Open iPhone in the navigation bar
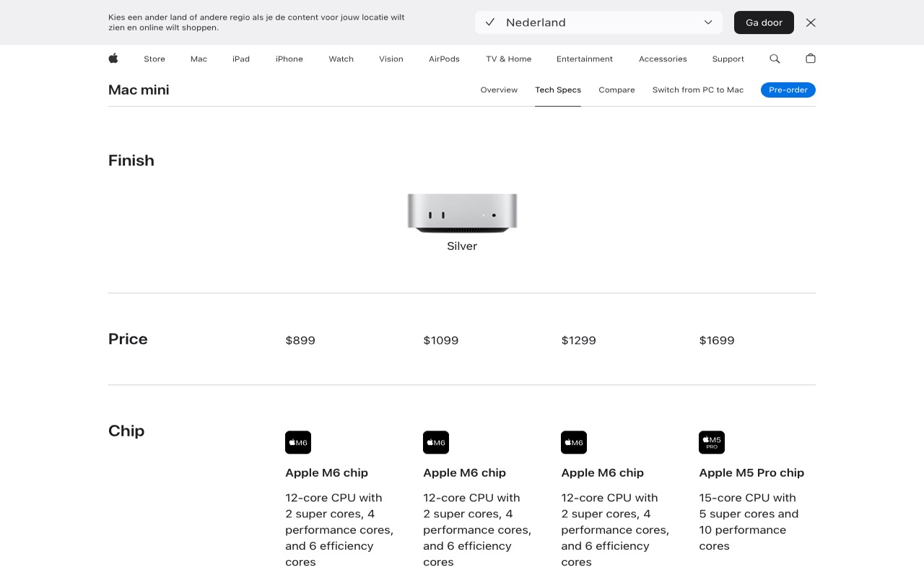924x578 pixels. [289, 59]
